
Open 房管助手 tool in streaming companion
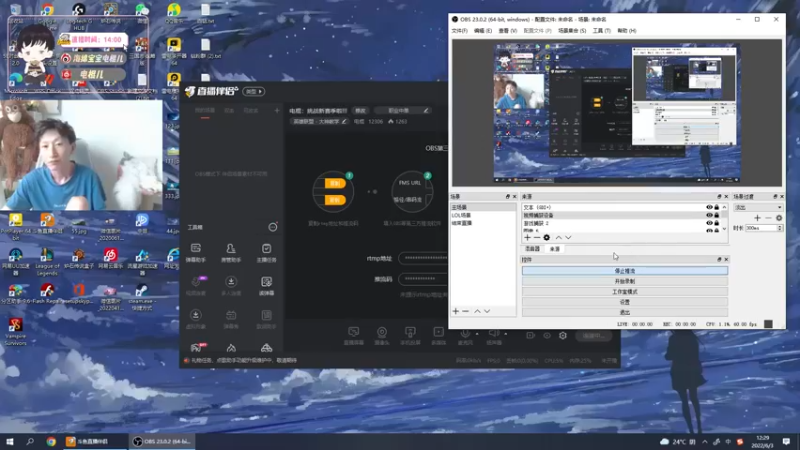[x=231, y=253]
